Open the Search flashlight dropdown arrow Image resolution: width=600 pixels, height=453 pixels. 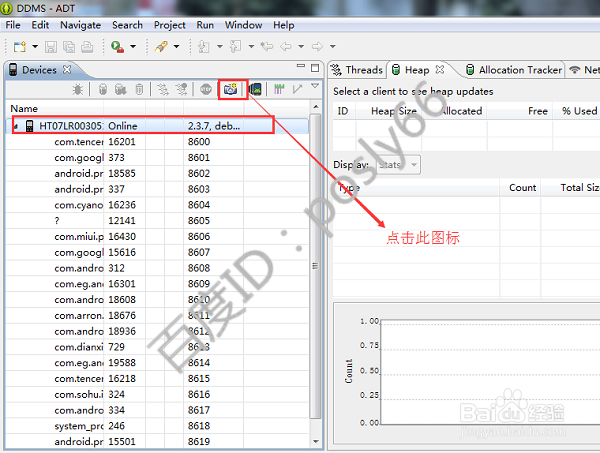176,47
